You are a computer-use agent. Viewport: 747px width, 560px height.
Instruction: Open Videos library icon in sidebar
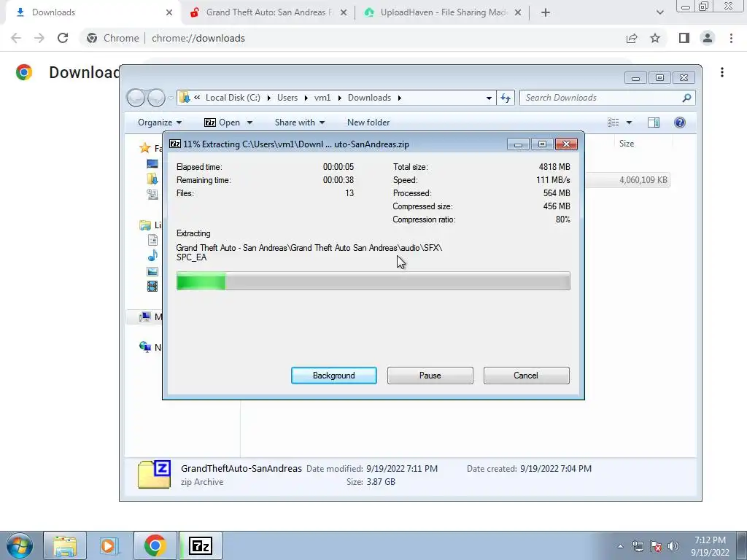click(x=152, y=286)
